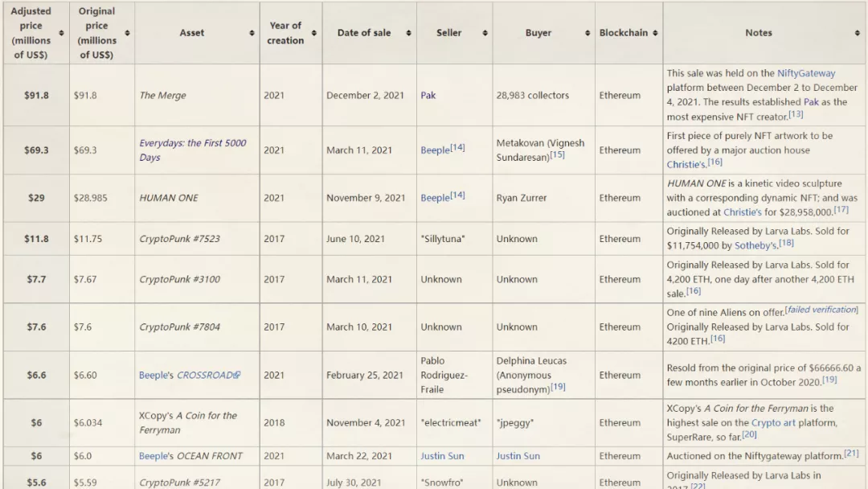Open Everydays: the First 5000 Days link
This screenshot has width=868, height=489.
[192, 150]
